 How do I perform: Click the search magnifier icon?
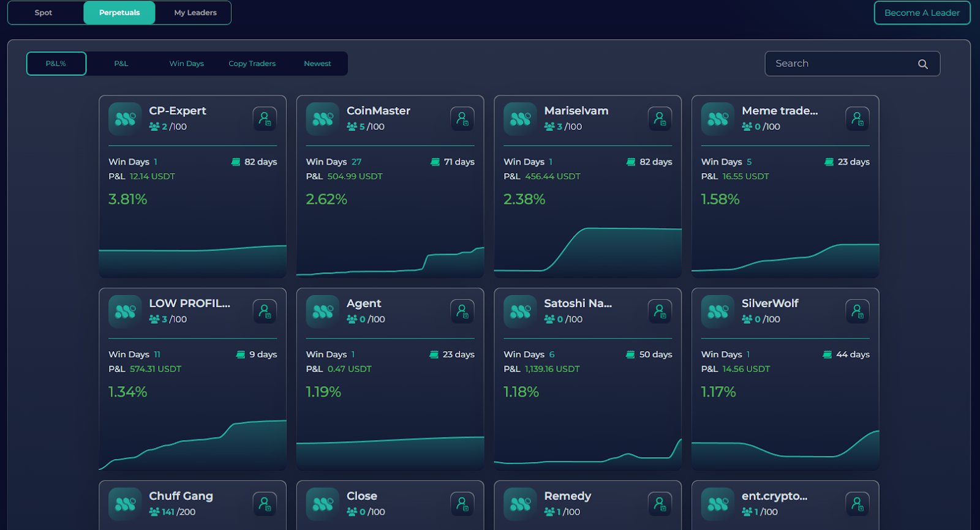click(922, 64)
